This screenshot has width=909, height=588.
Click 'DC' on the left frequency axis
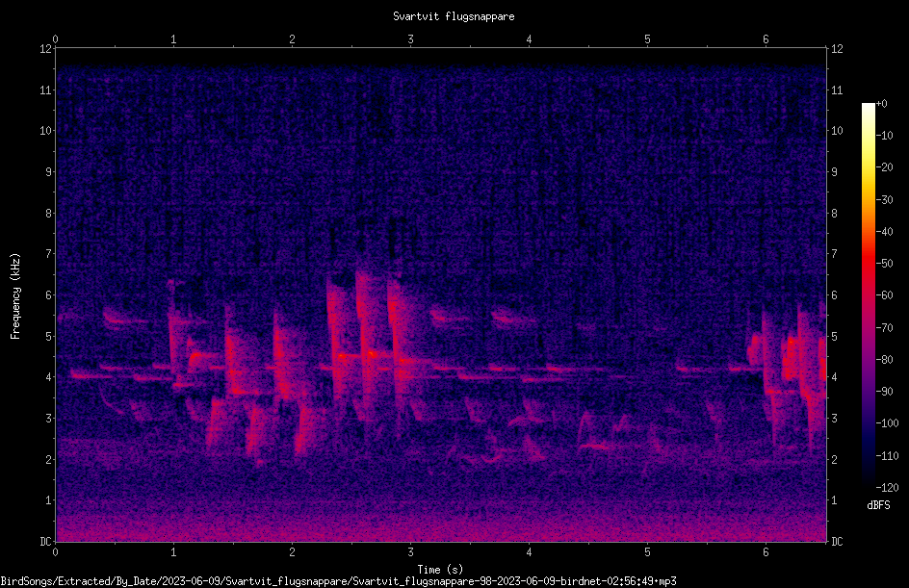click(45, 542)
